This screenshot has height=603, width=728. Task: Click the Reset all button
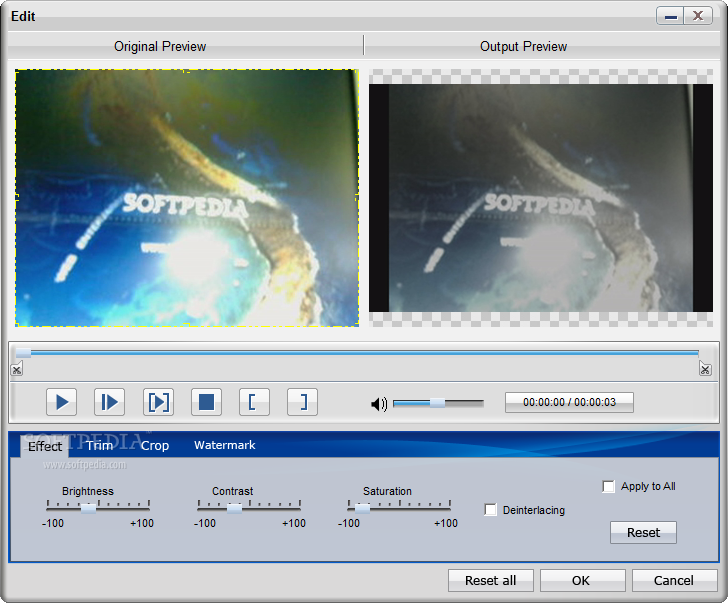(x=491, y=581)
